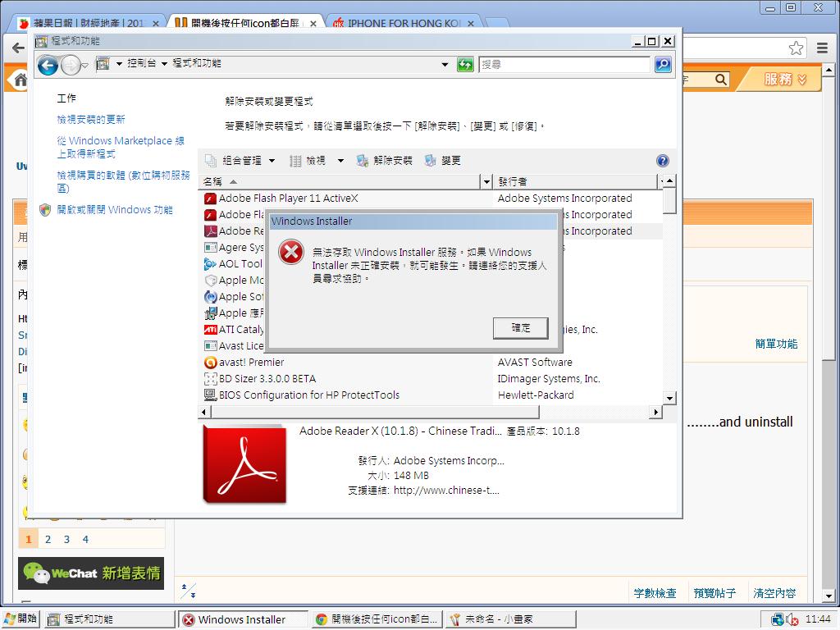Click the WeChat 新增表情 banner
Viewport: 840px width, 630px height.
point(91,573)
